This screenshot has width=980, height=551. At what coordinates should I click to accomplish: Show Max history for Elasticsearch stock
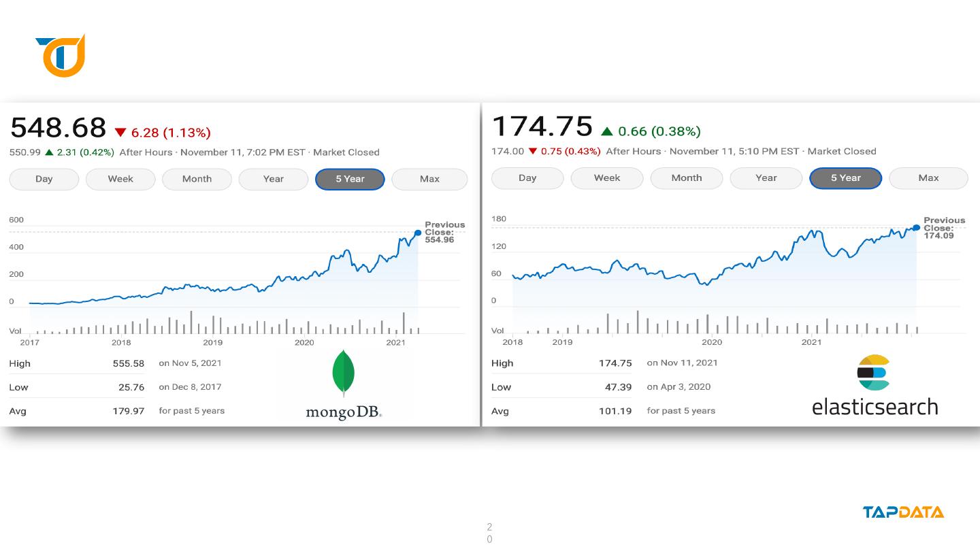coord(928,178)
